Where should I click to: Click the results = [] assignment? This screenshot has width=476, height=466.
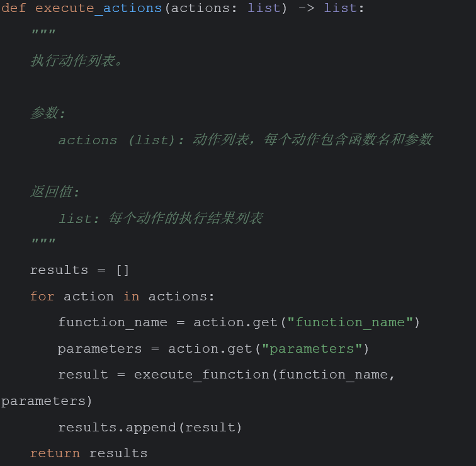[80, 270]
